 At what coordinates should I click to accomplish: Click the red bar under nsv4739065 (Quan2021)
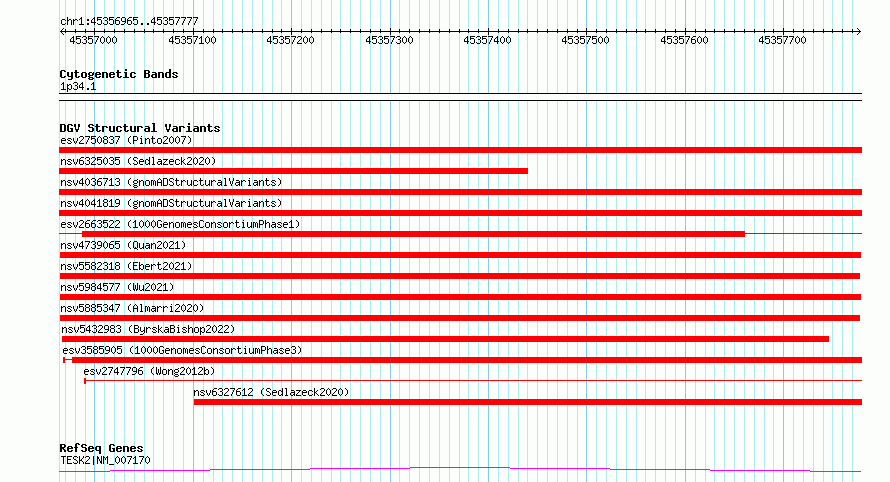[460, 255]
